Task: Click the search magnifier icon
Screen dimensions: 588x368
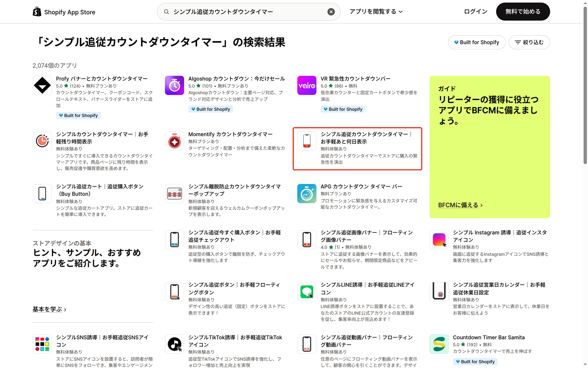Action: pos(166,12)
